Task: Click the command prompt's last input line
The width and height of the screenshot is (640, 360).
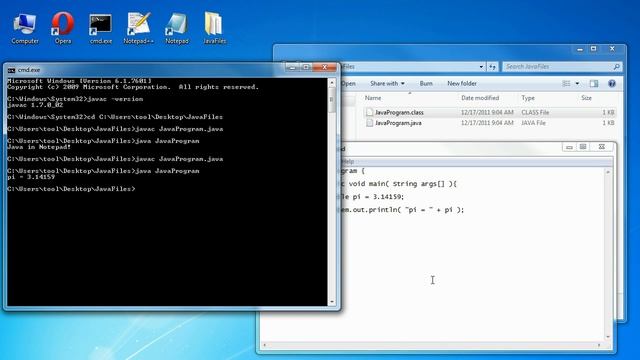Action: (71, 189)
